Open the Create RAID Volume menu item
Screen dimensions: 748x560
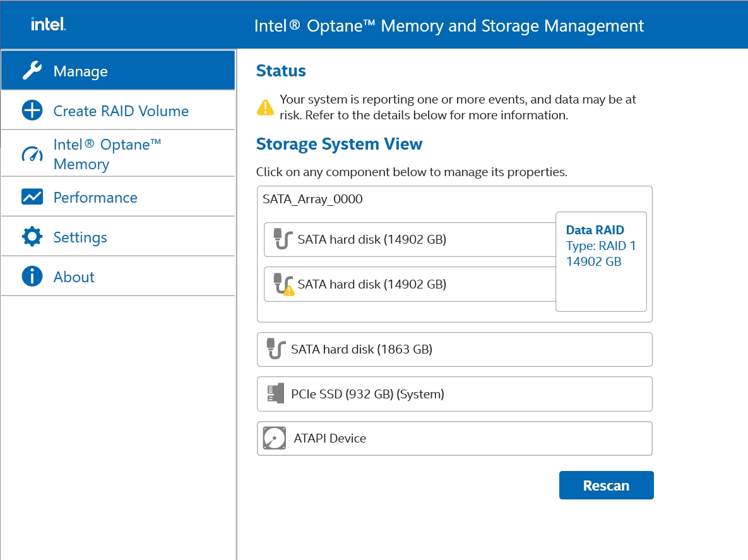121,111
